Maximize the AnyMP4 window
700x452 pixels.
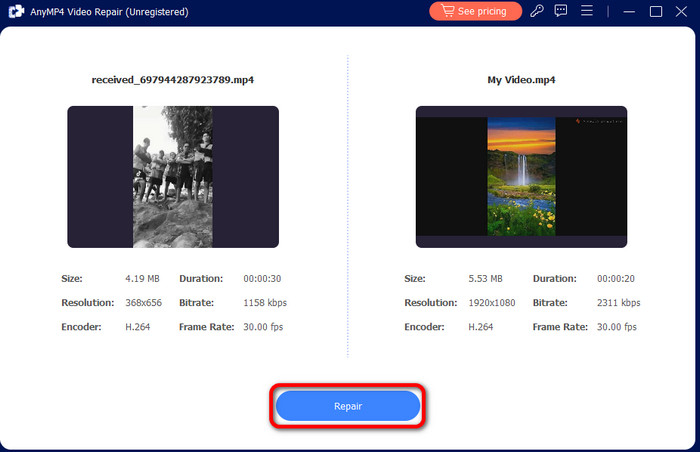(656, 11)
